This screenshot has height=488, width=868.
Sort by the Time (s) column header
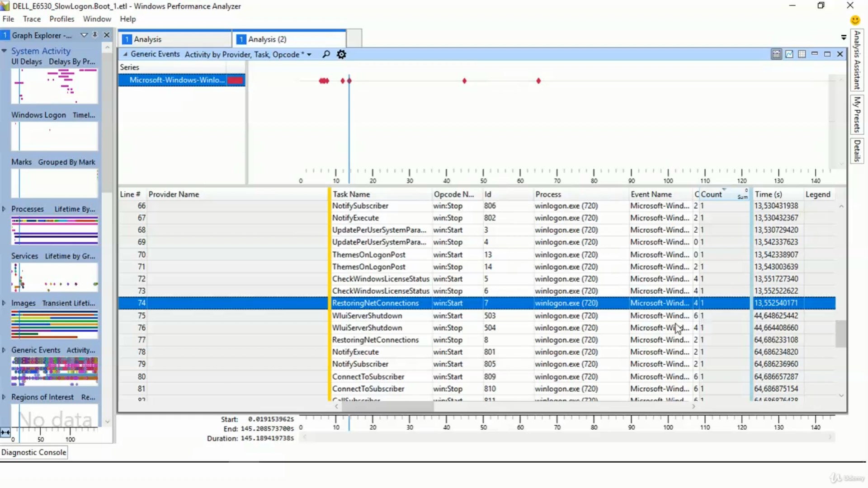pos(777,194)
